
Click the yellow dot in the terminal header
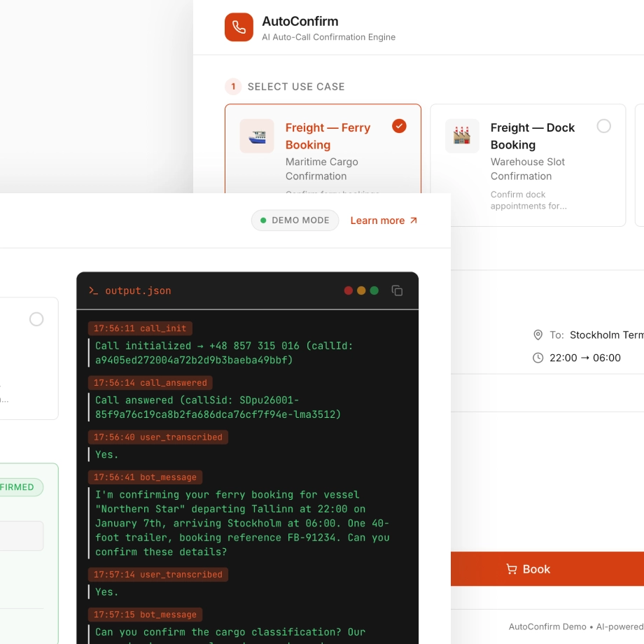point(361,290)
